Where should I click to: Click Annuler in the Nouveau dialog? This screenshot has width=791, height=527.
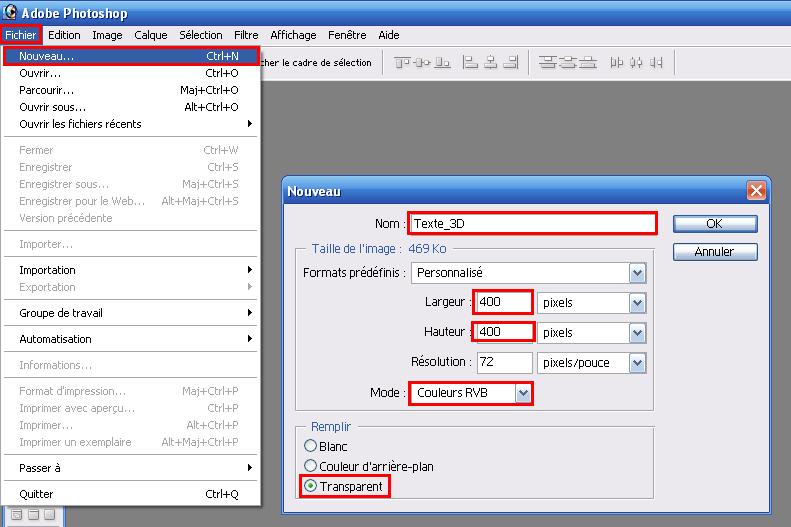tap(715, 252)
